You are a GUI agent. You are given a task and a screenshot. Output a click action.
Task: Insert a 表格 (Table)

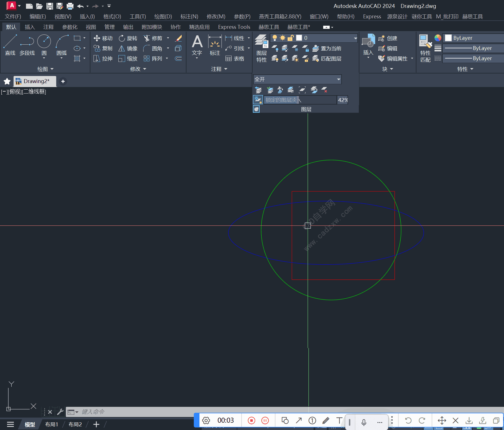pyautogui.click(x=235, y=58)
